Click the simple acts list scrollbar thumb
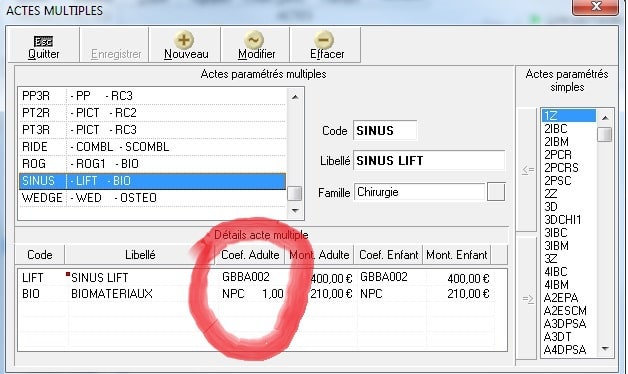The width and height of the screenshot is (628, 374). [605, 134]
